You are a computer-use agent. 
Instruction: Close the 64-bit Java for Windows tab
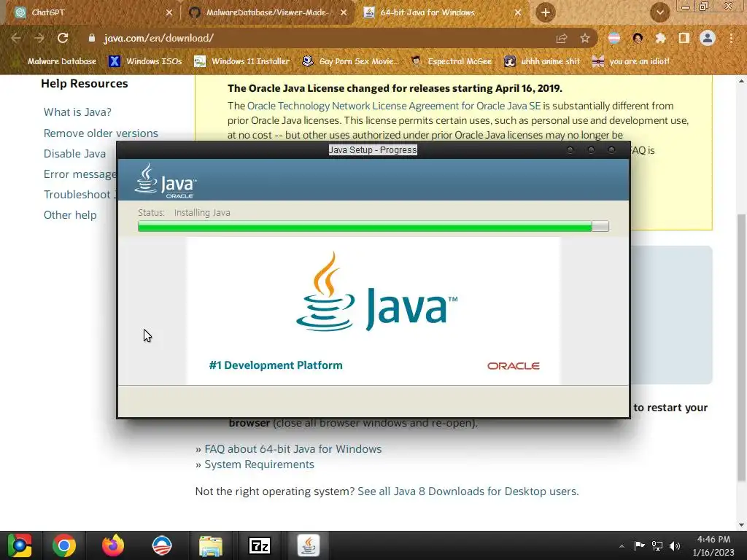pyautogui.click(x=518, y=13)
